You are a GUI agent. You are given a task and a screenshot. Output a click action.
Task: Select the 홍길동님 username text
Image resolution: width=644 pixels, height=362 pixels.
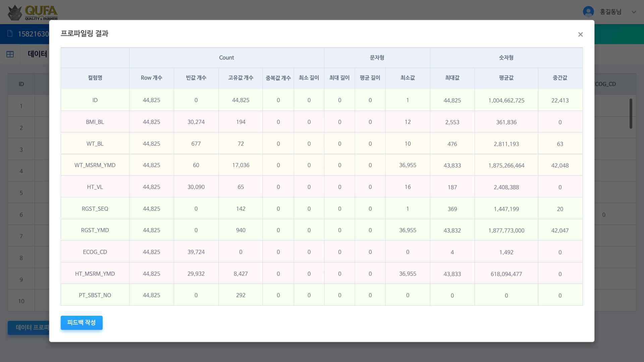(610, 12)
